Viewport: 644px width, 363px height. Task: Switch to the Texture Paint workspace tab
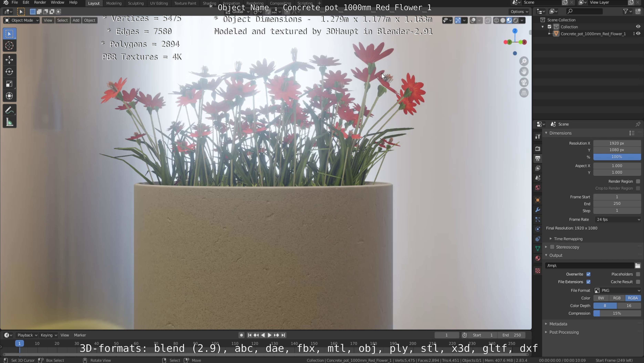tap(185, 3)
